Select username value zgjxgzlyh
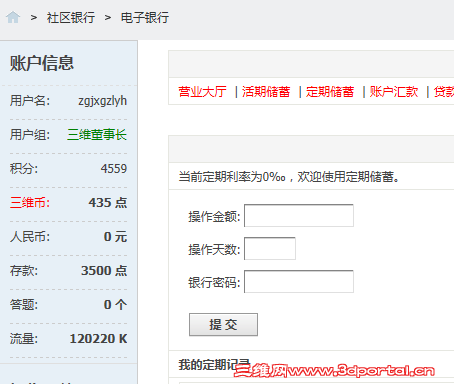 point(103,101)
